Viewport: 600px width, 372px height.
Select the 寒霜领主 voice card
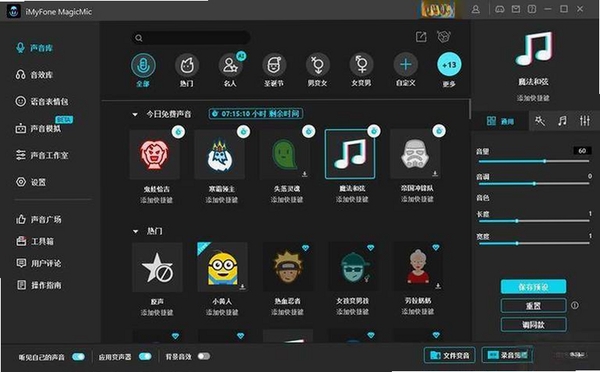pyautogui.click(x=220, y=154)
